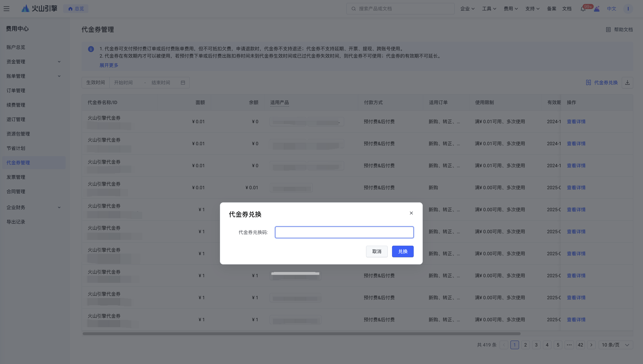
Task: Click the AI assistant icon beside the bell
Action: point(597,9)
